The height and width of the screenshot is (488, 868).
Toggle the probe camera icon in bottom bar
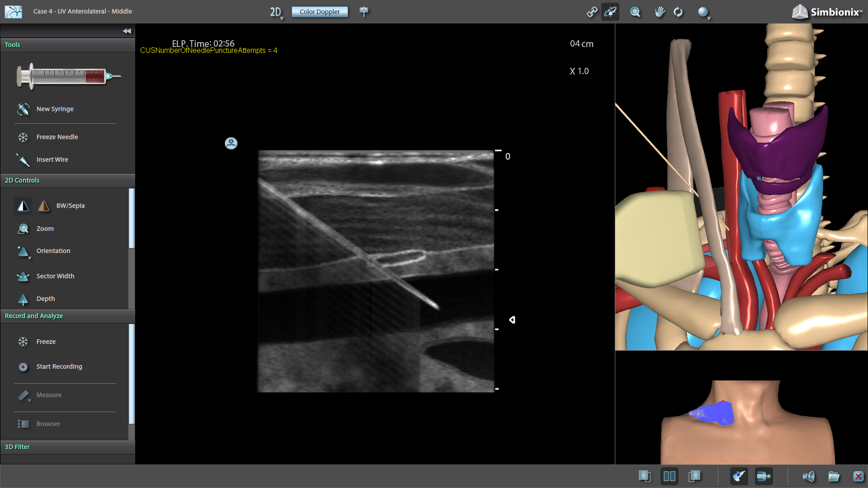[x=764, y=476]
